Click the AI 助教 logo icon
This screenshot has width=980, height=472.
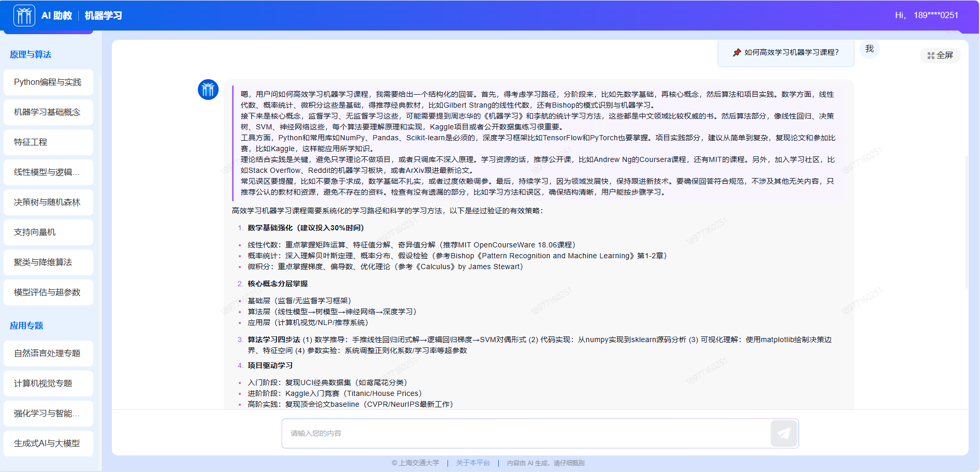click(24, 16)
